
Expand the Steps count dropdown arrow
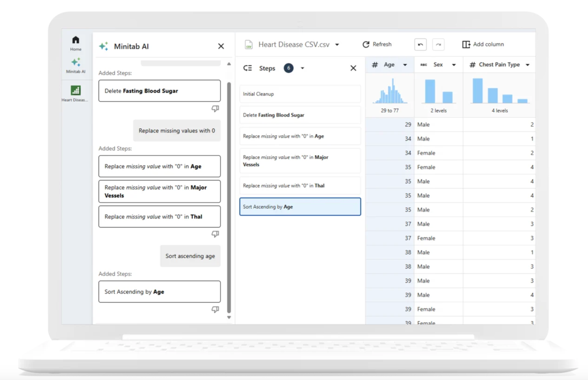tap(302, 68)
